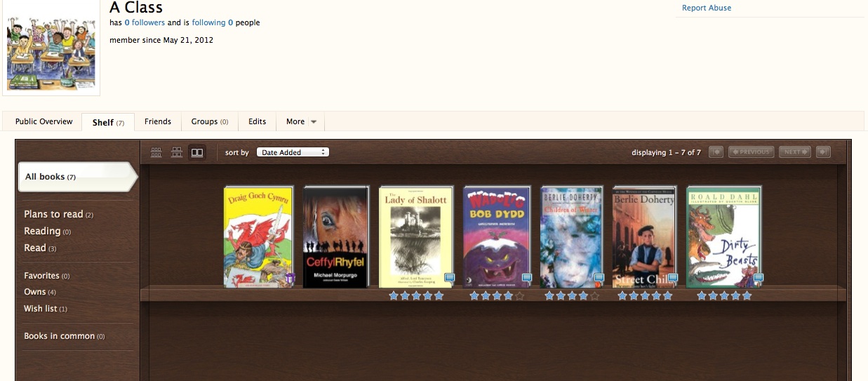Image resolution: width=868 pixels, height=381 pixels.
Task: Open Draig Goch Cymru book cover
Action: (258, 237)
